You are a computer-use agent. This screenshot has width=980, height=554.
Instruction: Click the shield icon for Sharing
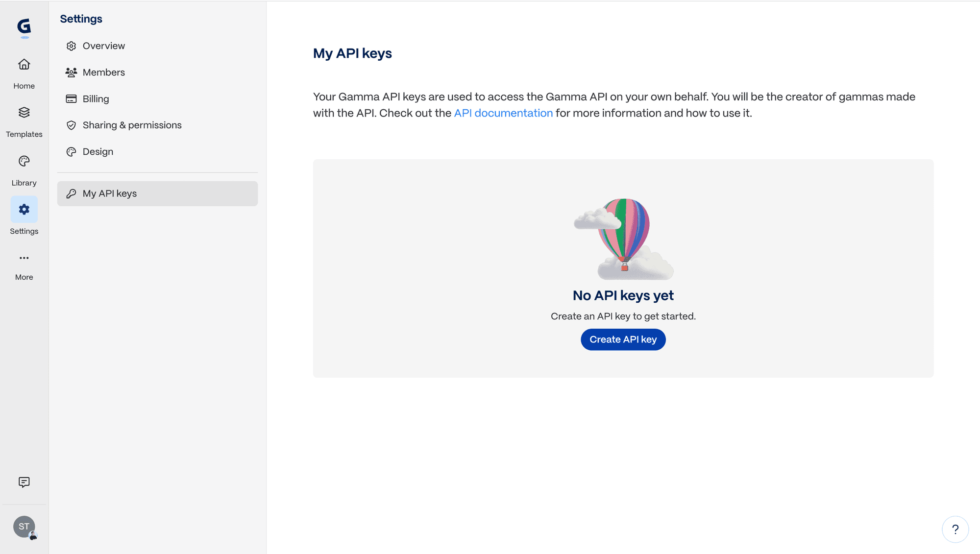[71, 125]
